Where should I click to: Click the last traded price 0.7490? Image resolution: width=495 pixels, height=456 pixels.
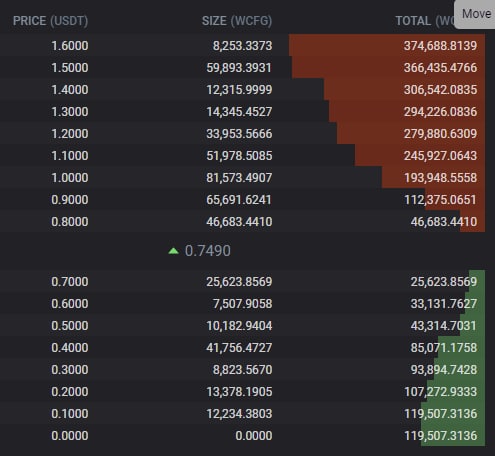[208, 251]
